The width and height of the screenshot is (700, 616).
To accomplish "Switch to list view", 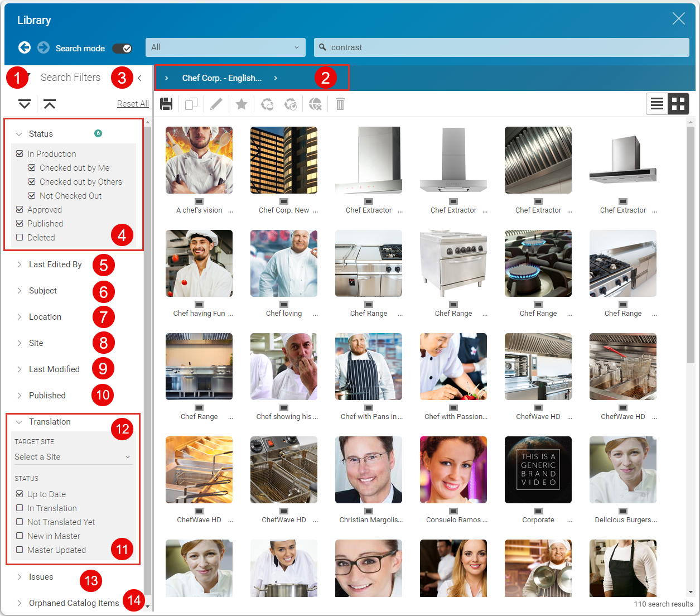I will coord(657,104).
